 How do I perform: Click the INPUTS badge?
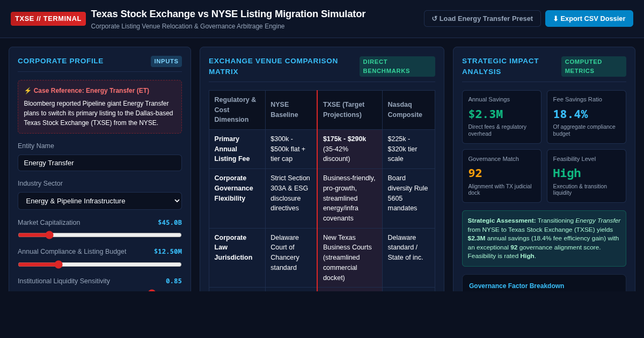166,61
